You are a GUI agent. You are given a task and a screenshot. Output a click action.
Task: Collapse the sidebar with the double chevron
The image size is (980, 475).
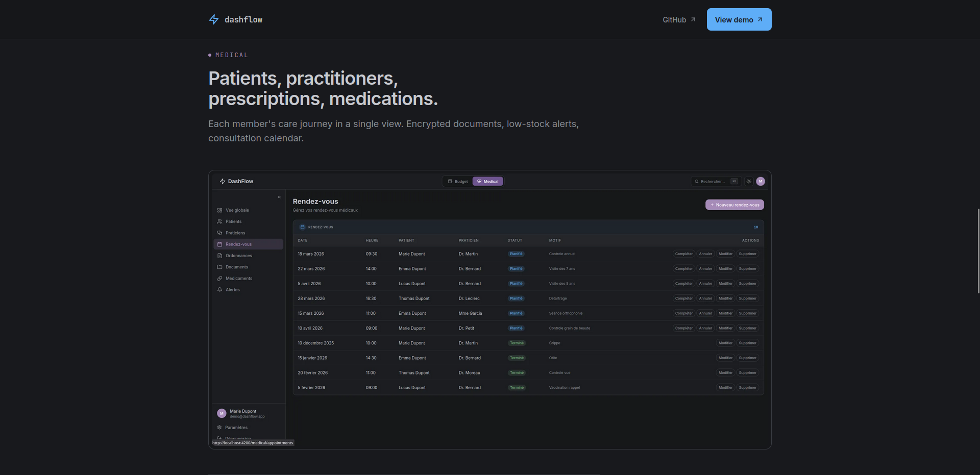coord(279,197)
